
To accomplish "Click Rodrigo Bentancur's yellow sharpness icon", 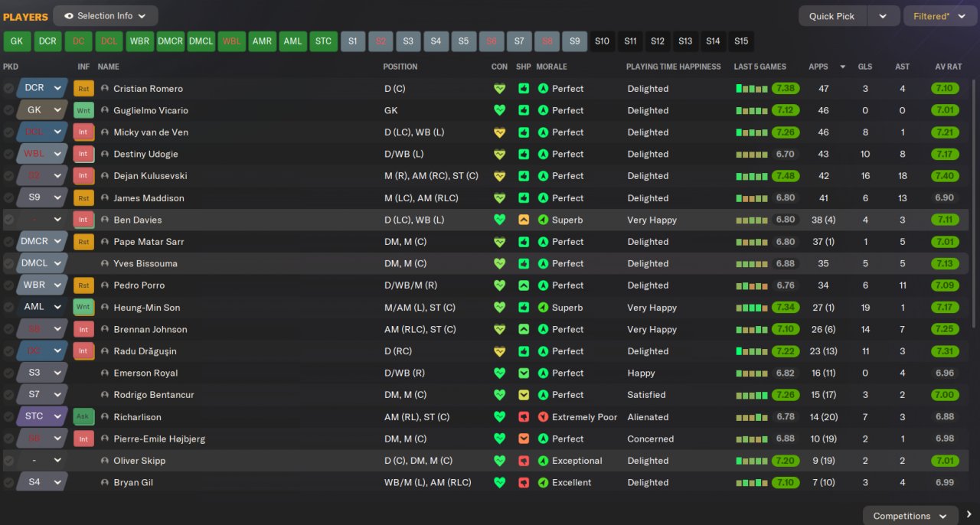I will point(524,395).
